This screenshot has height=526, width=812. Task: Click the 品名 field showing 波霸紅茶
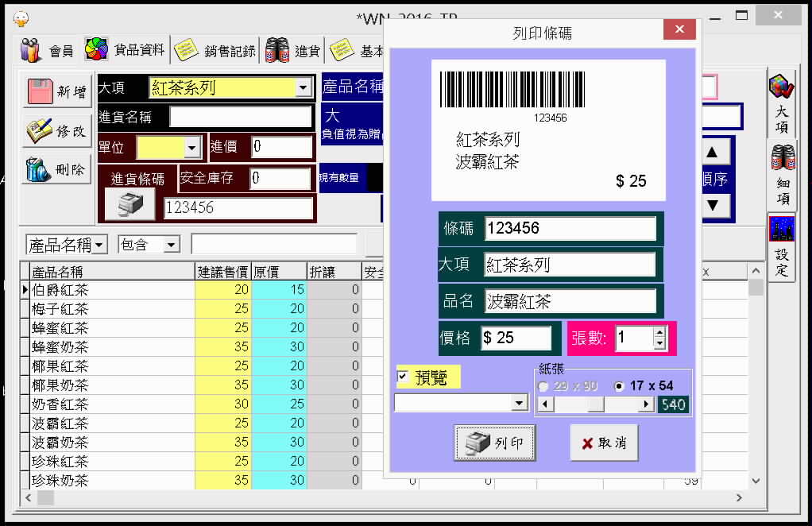point(570,301)
